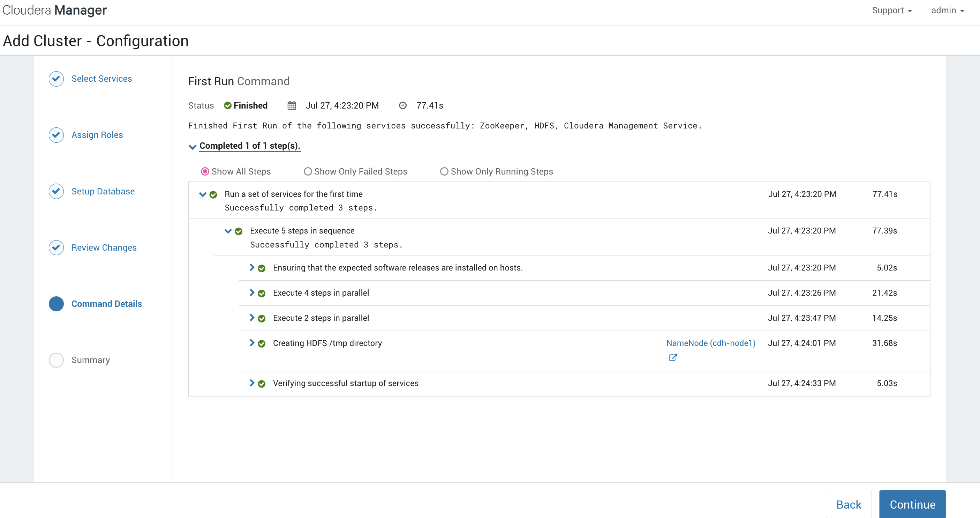Click success icon for Execute 2 steps in parallel
The height and width of the screenshot is (518, 980).
coord(262,318)
